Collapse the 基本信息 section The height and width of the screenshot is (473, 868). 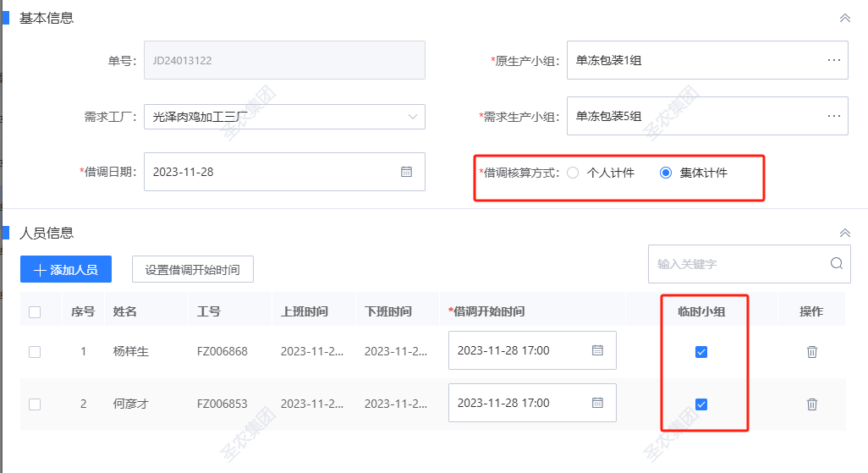click(843, 18)
